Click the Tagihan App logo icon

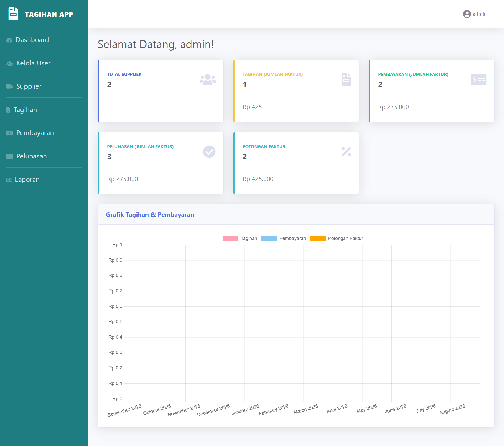tap(13, 14)
